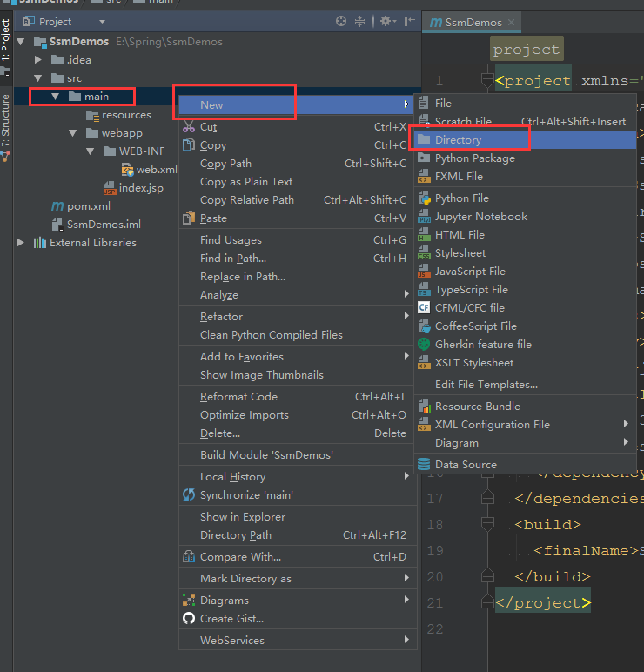Collapse the main folder arrow
The width and height of the screenshot is (644, 672).
click(x=56, y=97)
